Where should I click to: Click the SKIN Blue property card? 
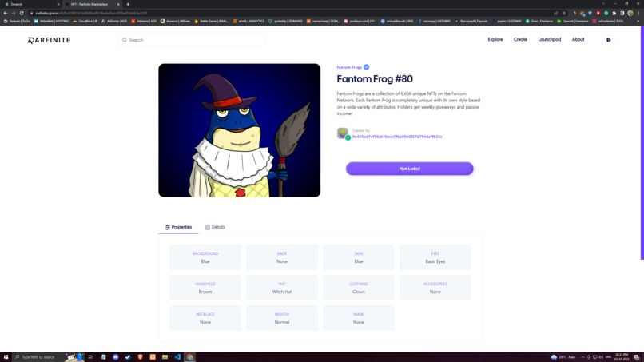(x=359, y=257)
